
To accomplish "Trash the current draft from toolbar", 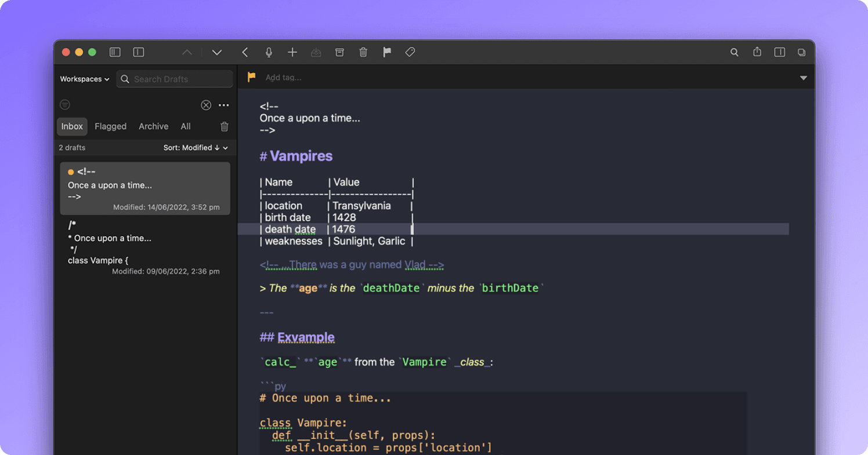I will click(363, 52).
